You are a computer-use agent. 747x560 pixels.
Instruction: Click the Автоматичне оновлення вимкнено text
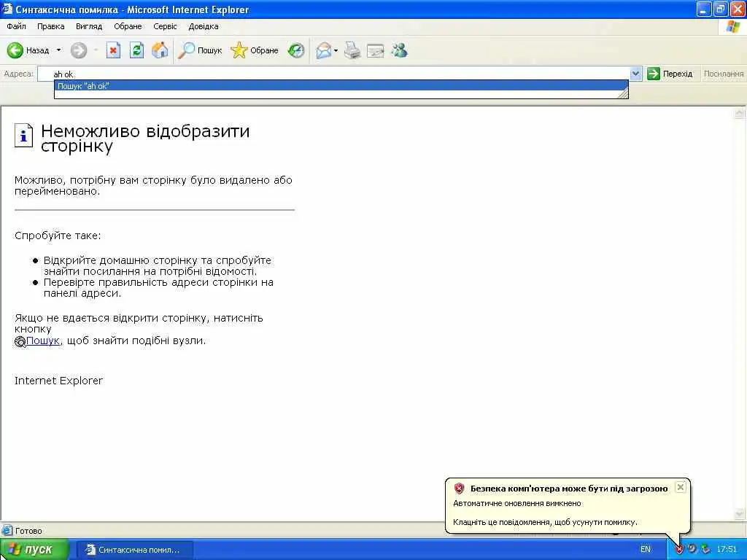coord(517,503)
